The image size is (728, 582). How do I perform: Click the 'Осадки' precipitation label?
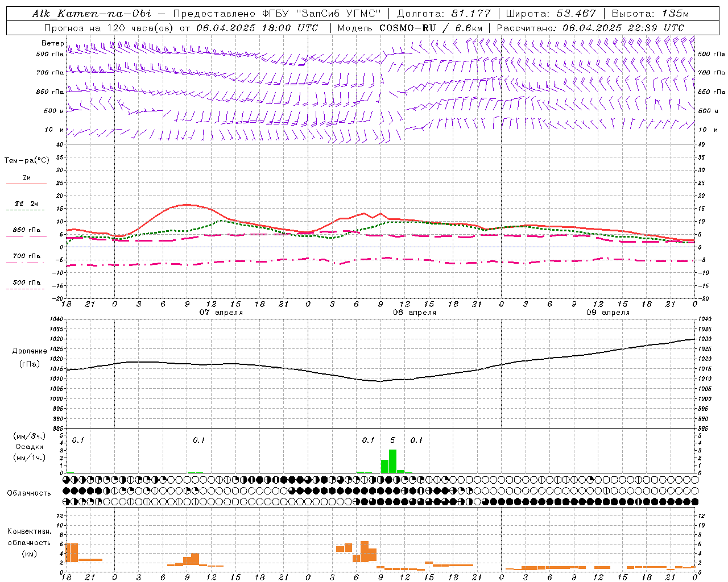30,447
